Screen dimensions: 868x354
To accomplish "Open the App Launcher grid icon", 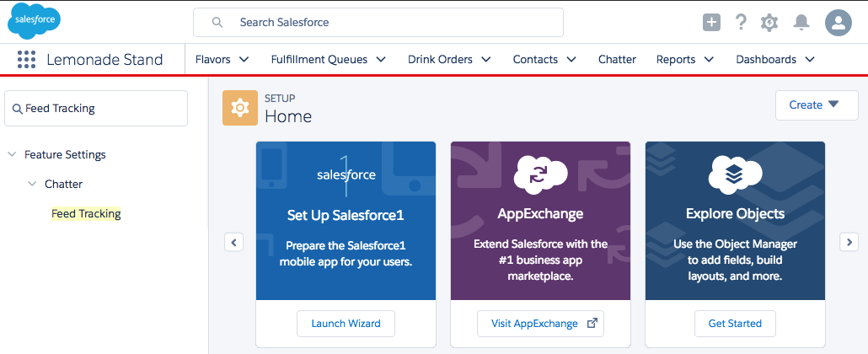I will (26, 60).
